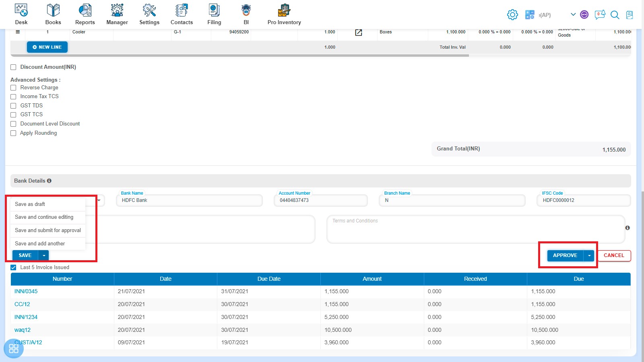The width and height of the screenshot is (644, 362).
Task: Click the magnifier search icon
Action: (x=615, y=15)
